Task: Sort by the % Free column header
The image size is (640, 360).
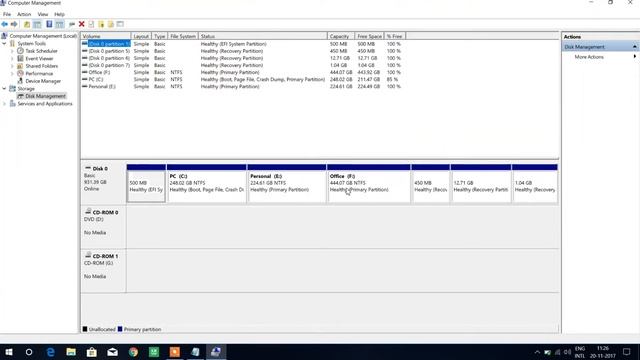Action: 395,36
